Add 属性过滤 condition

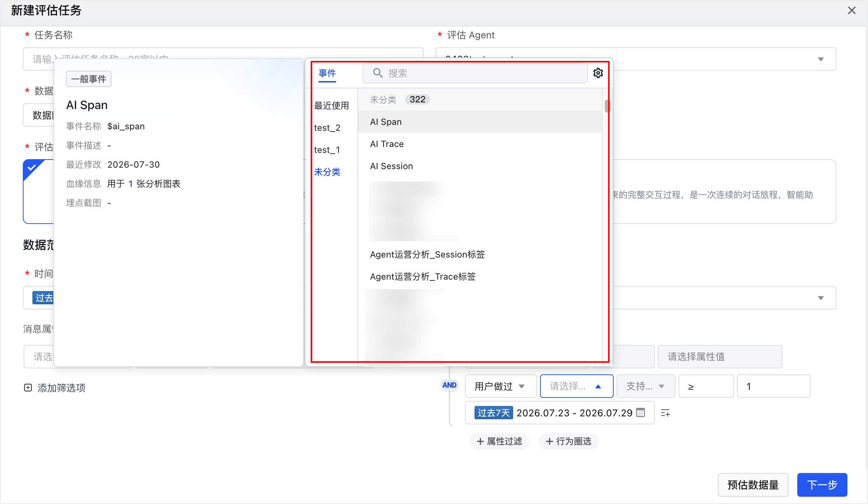[499, 441]
